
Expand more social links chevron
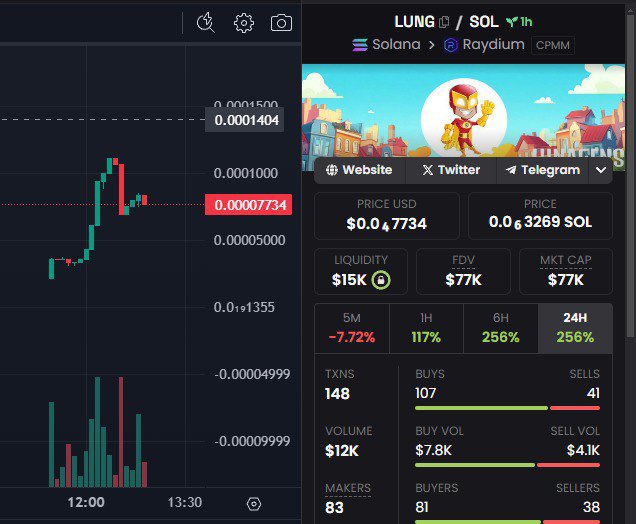pyautogui.click(x=601, y=170)
